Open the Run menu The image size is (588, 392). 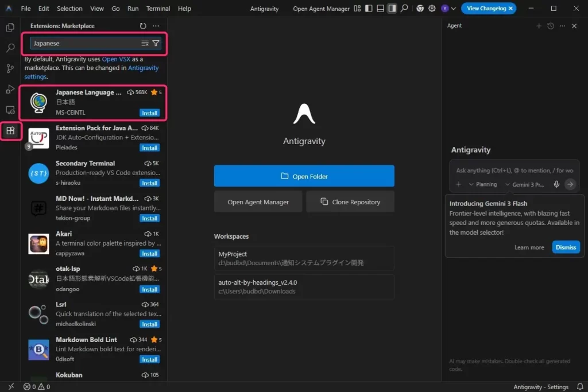point(133,8)
